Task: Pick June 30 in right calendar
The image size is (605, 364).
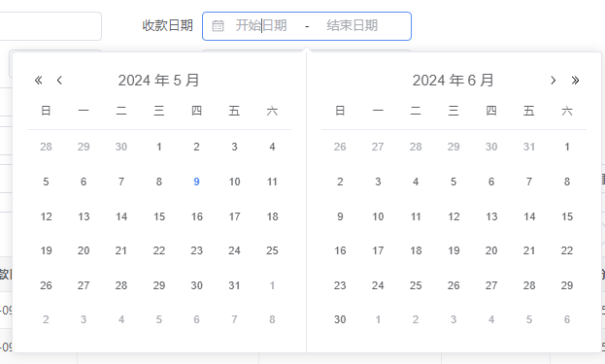Action: [340, 319]
